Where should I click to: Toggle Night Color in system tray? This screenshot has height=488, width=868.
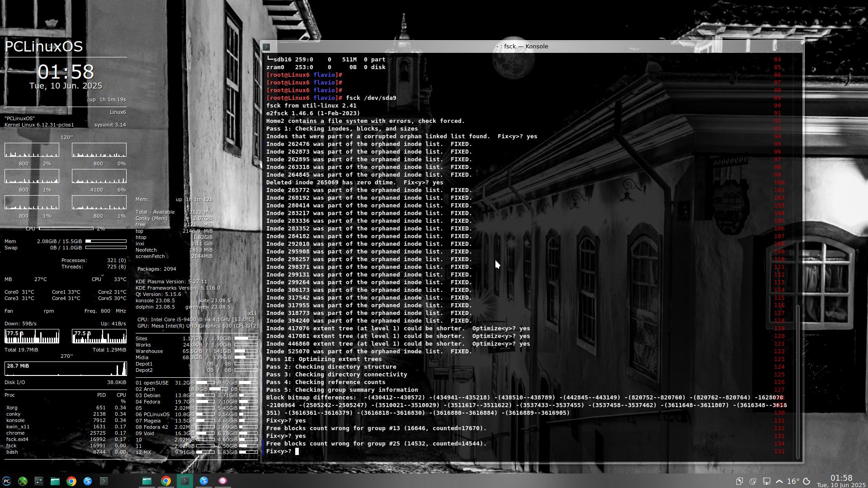(753, 481)
